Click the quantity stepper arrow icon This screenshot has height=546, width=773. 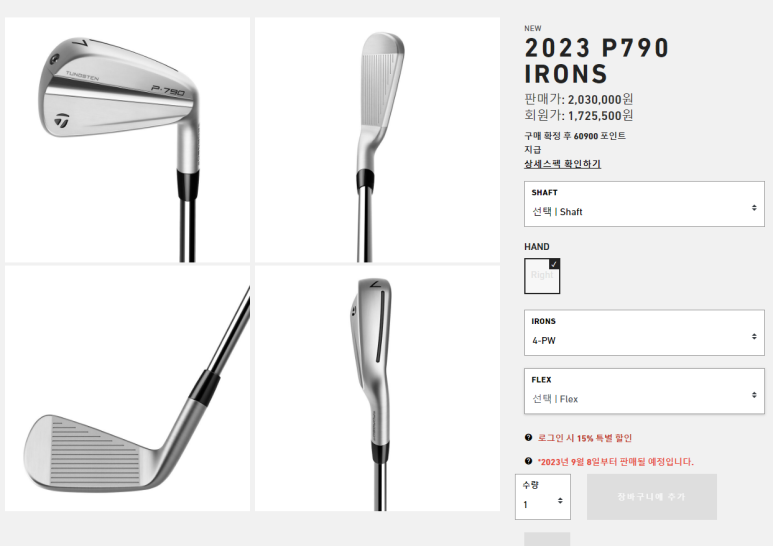click(x=560, y=501)
